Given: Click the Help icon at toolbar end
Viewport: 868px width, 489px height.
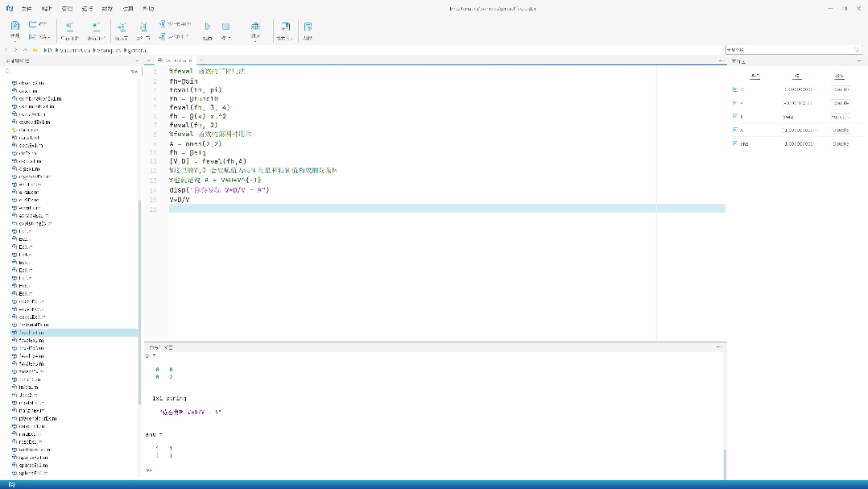Looking at the screenshot, I should point(308,27).
